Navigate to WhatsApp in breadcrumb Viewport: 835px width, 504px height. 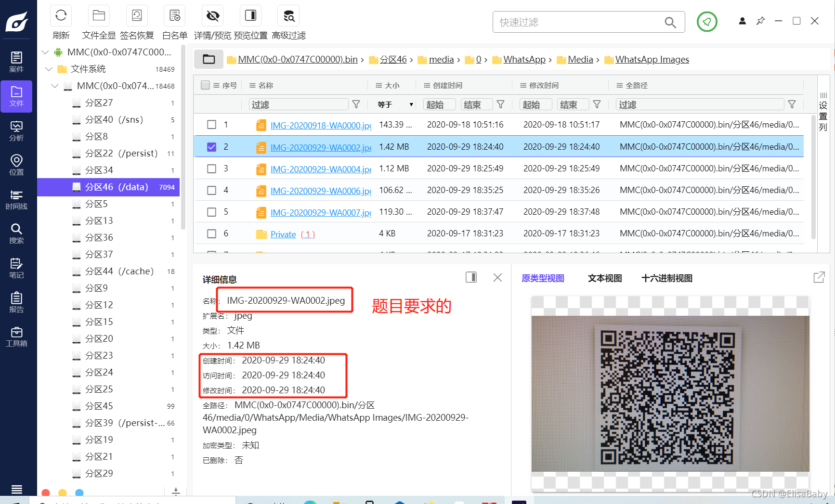coord(524,59)
